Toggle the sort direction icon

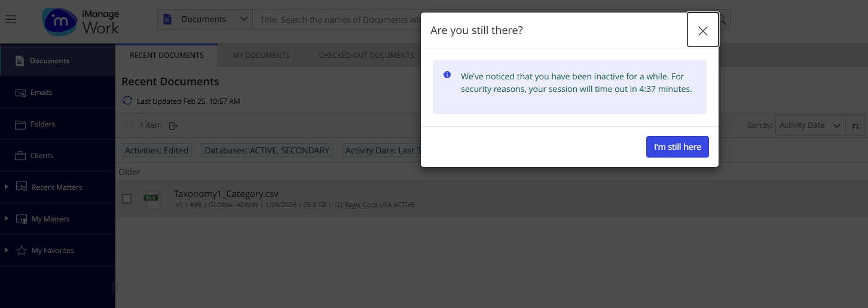click(x=855, y=125)
